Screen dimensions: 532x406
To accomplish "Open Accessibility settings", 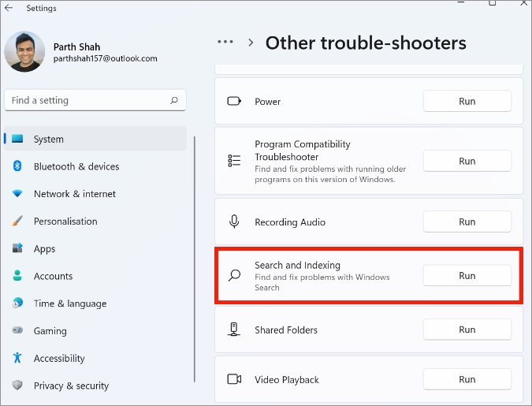I will (x=95, y=358).
